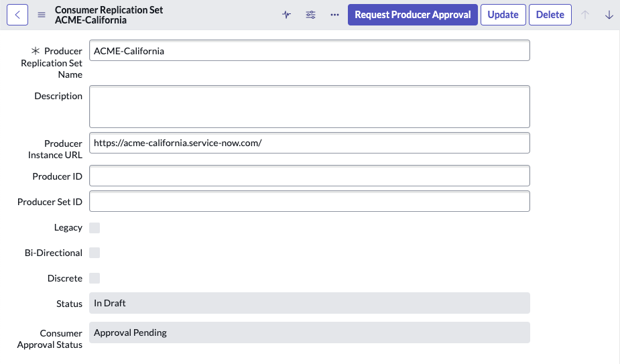Go to previous record up arrow
The width and height of the screenshot is (620, 364).
[x=585, y=15]
